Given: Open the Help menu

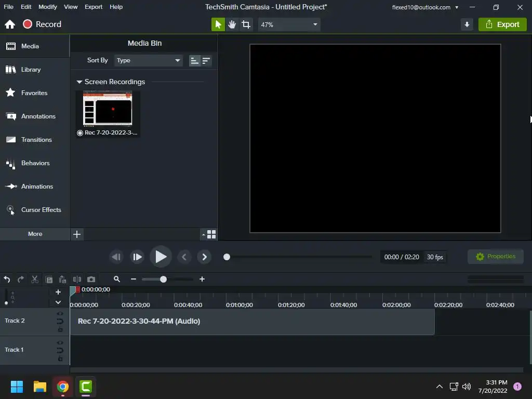Looking at the screenshot, I should pos(116,7).
